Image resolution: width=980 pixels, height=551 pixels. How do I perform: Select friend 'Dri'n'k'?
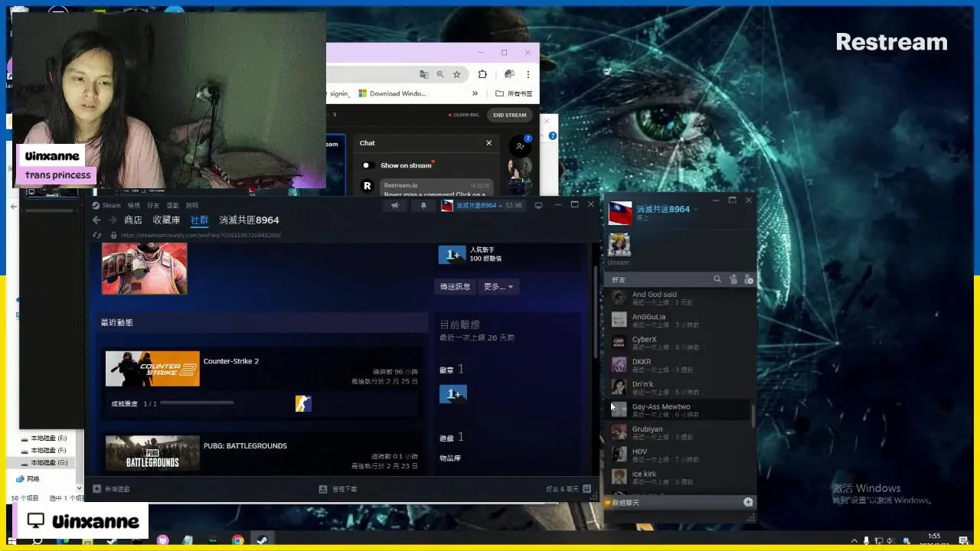click(678, 387)
